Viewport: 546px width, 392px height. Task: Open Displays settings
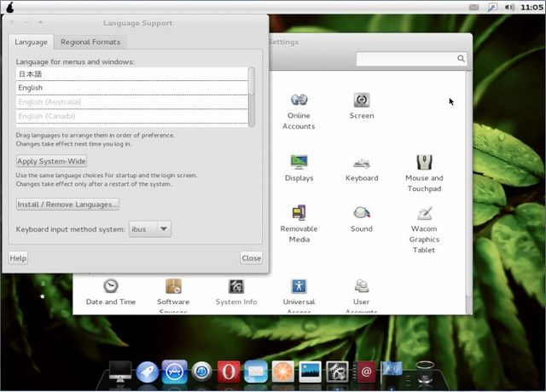[x=299, y=163]
